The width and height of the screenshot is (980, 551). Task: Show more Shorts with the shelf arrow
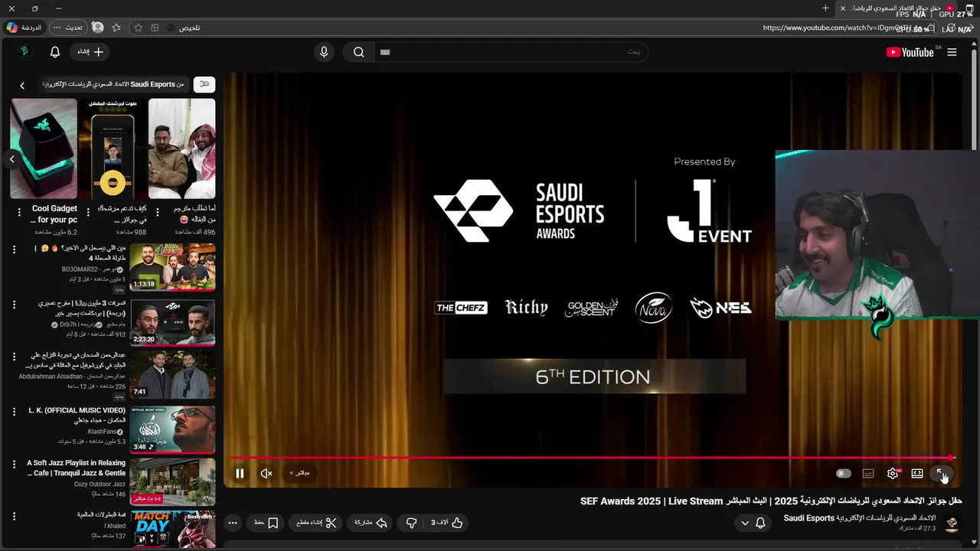point(11,159)
